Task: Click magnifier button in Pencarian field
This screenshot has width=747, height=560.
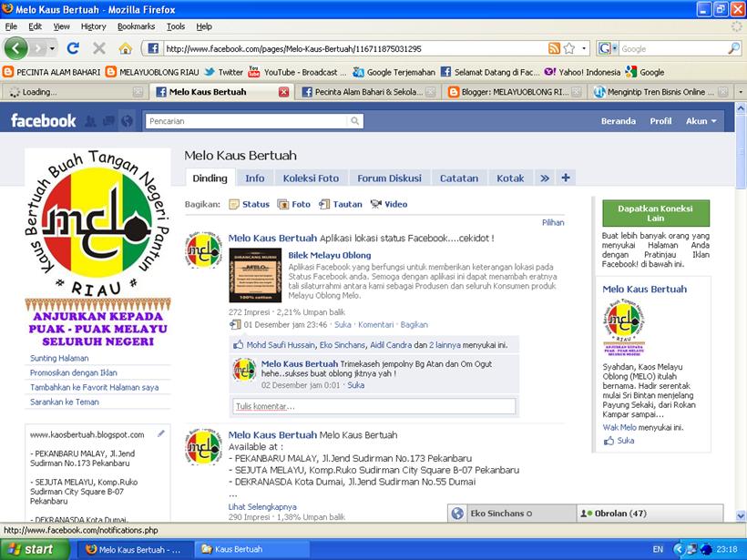Action: pos(355,121)
